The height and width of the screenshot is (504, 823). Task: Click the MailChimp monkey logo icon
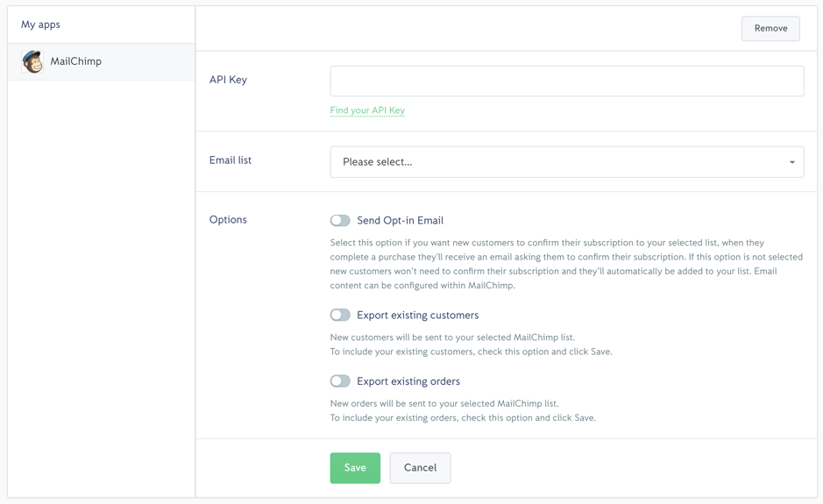coord(32,61)
